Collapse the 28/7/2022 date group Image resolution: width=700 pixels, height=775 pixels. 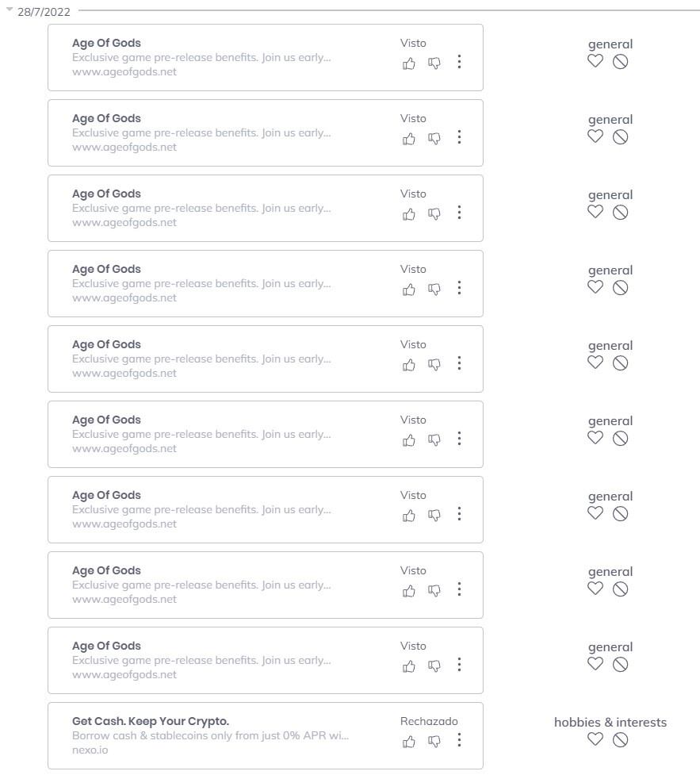point(10,11)
